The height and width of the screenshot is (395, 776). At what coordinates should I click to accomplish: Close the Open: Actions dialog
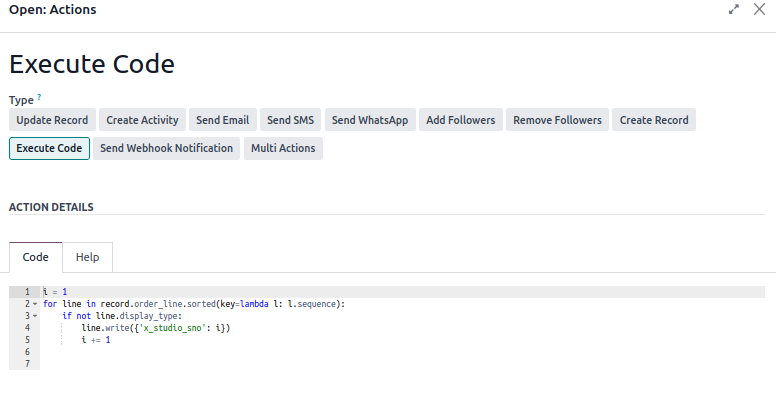pyautogui.click(x=759, y=9)
